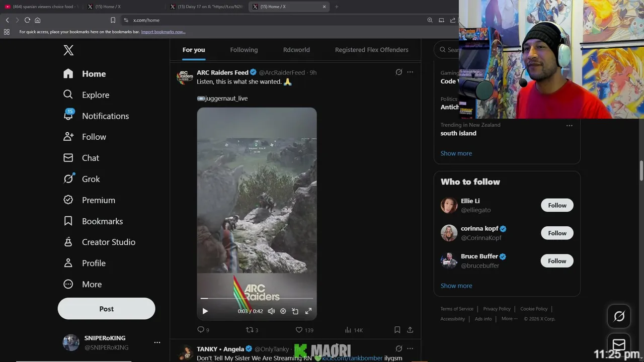Open Home from the left sidebar
Image resolution: width=644 pixels, height=362 pixels.
pos(85,74)
